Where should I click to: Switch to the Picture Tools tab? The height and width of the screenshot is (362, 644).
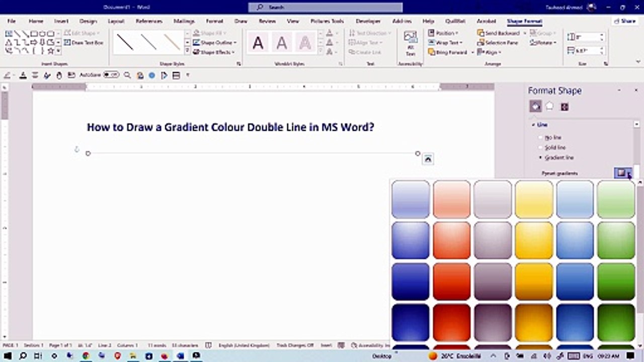coord(327,21)
